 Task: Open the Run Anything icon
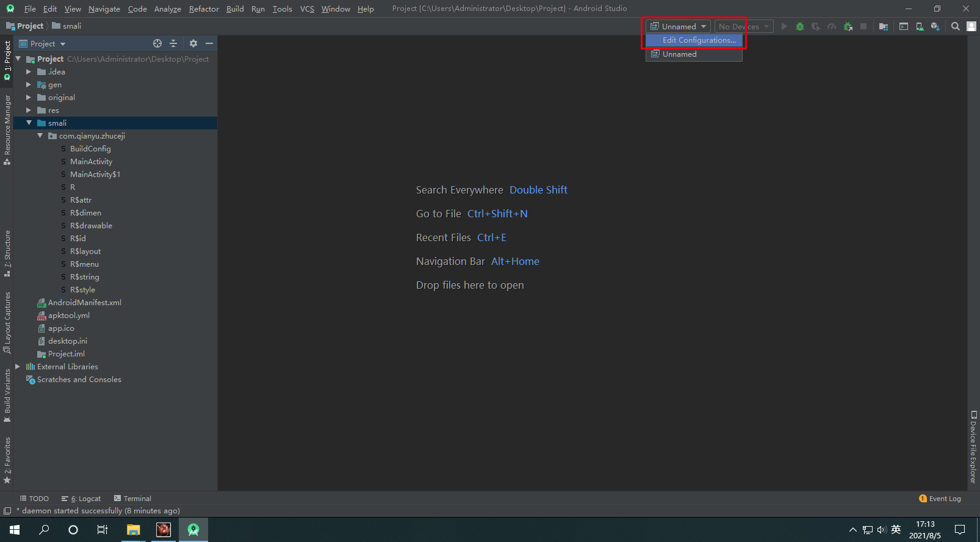click(x=904, y=26)
